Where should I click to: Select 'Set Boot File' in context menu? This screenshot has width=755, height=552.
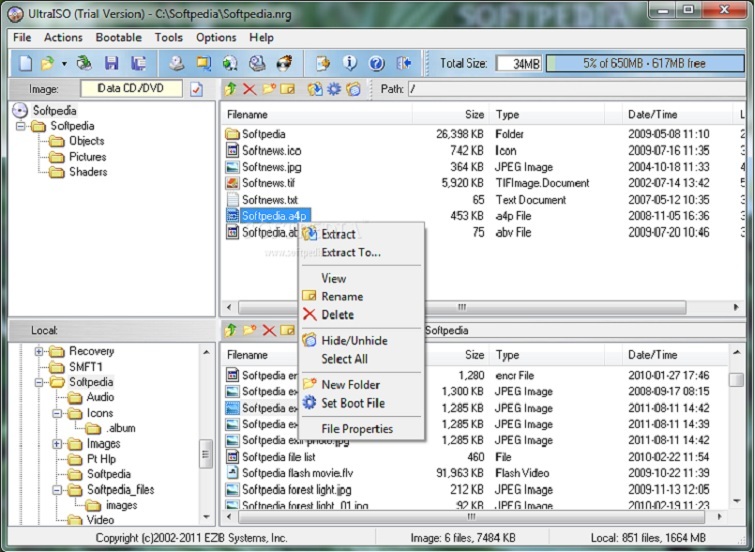click(352, 403)
